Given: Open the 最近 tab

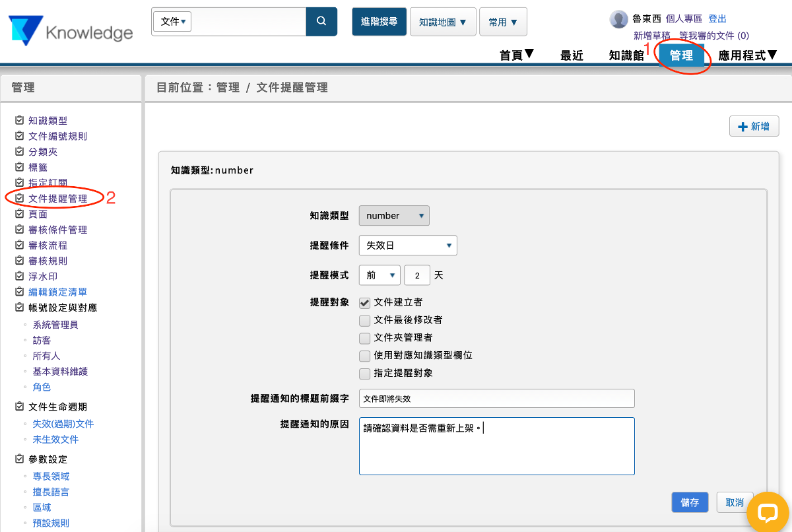Looking at the screenshot, I should (572, 56).
